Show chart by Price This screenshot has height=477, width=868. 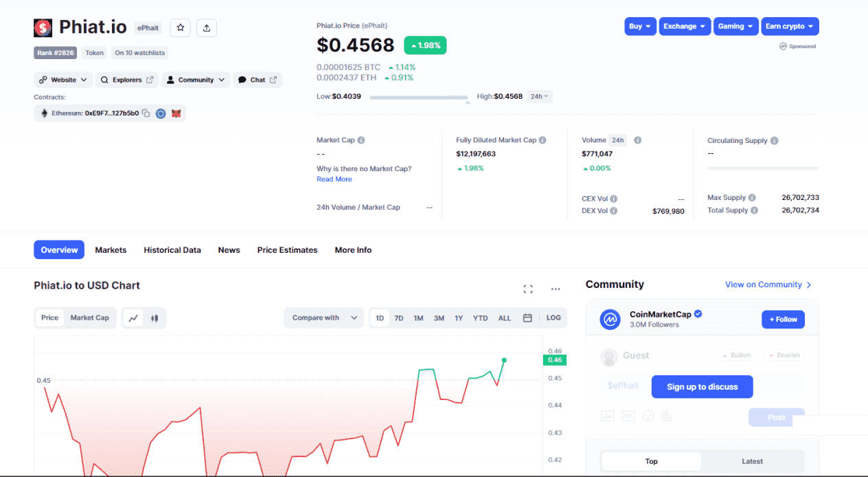(49, 318)
